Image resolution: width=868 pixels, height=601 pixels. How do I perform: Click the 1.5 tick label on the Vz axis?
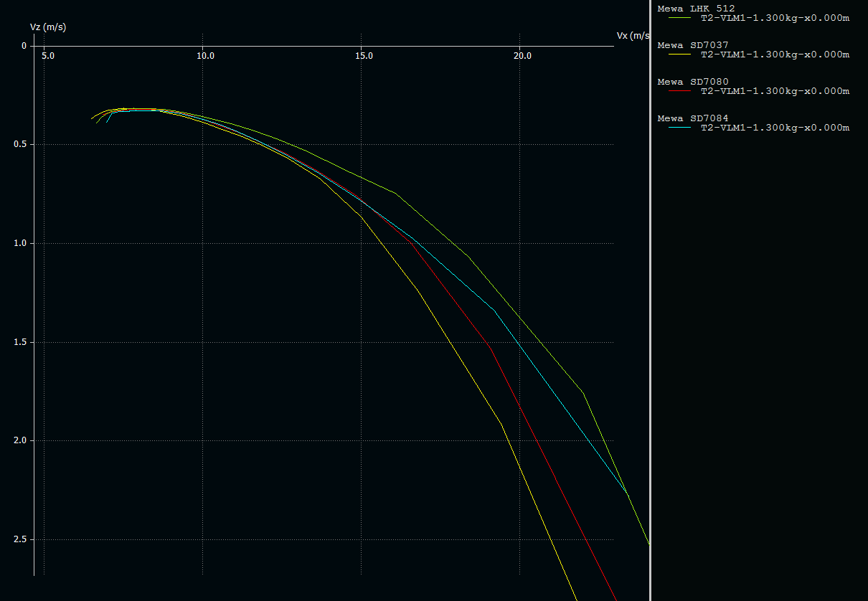point(19,342)
